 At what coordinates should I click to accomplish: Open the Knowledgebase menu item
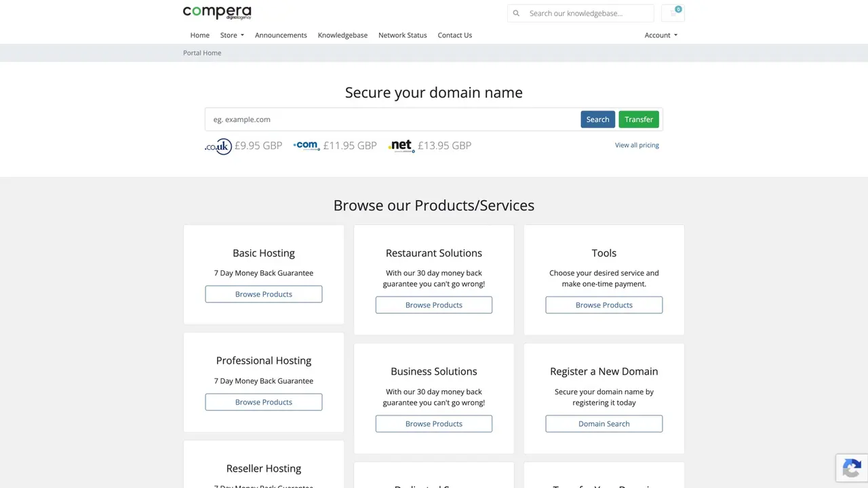tap(342, 35)
